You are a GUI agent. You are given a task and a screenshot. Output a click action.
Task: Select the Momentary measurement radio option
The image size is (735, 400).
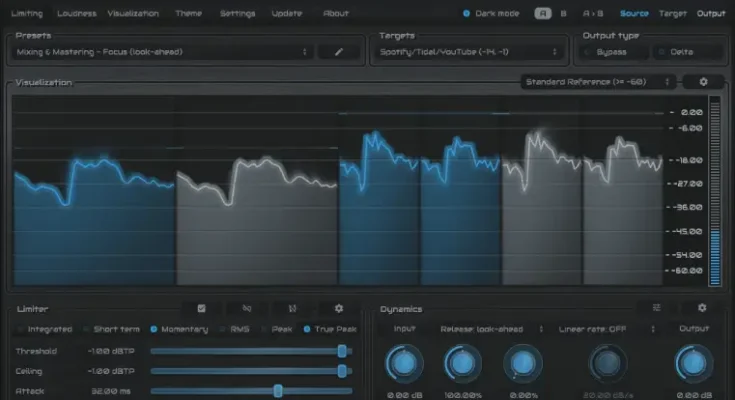(154, 329)
